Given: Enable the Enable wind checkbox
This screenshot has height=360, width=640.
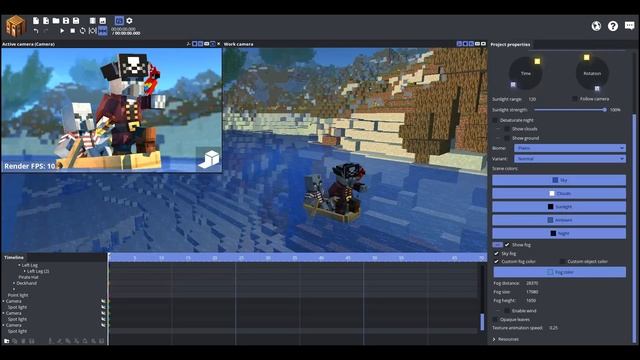Looking at the screenshot, I should point(507,311).
